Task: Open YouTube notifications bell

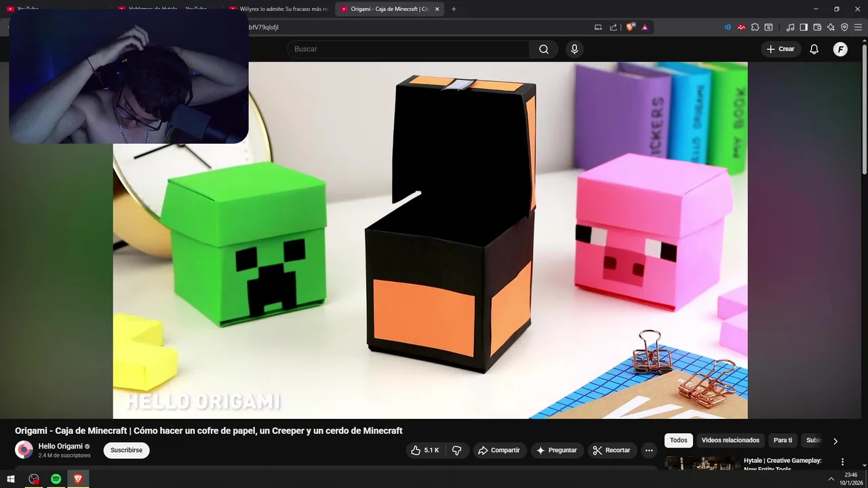Action: pyautogui.click(x=814, y=49)
